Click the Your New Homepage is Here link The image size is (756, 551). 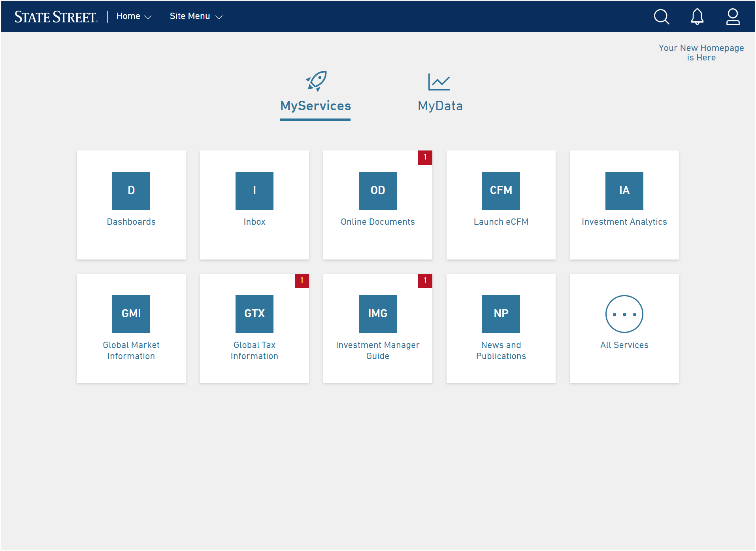(701, 53)
